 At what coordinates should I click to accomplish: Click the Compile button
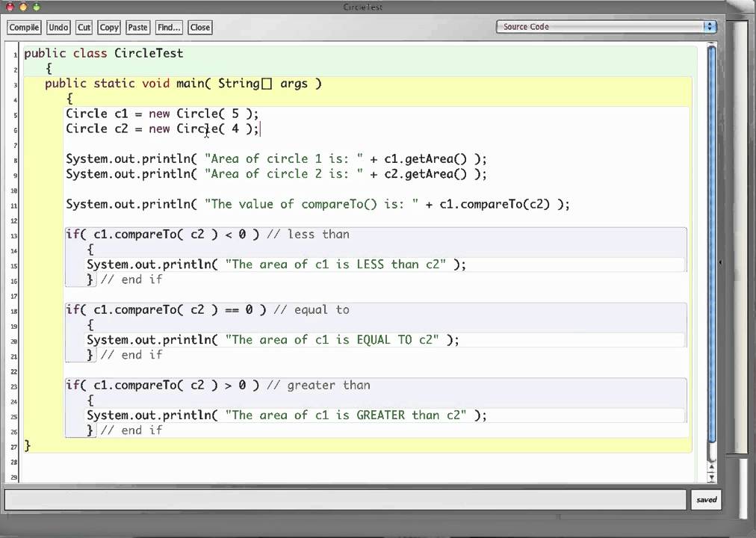tap(24, 28)
